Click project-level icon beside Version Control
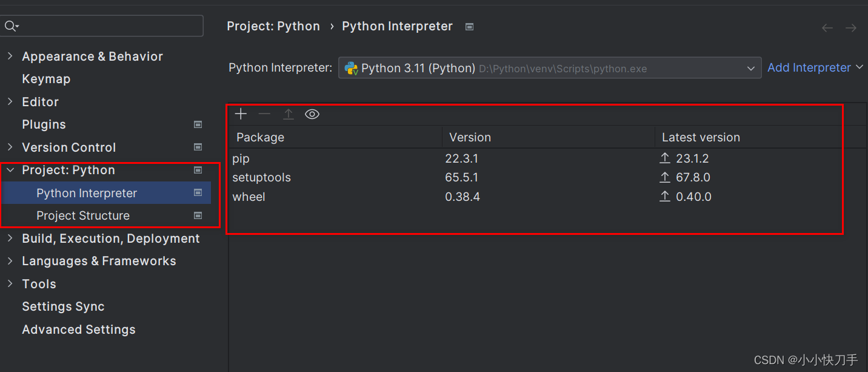The height and width of the screenshot is (372, 868). tap(198, 147)
